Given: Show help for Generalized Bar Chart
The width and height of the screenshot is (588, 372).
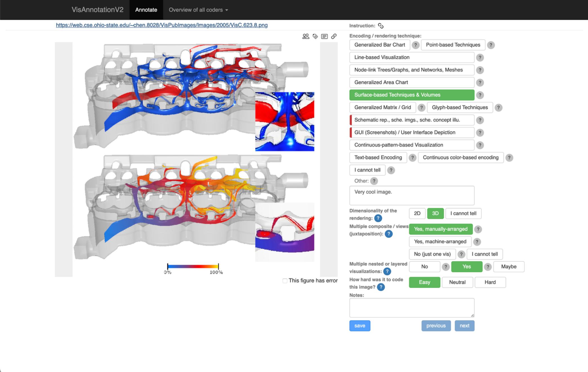Looking at the screenshot, I should 415,45.
